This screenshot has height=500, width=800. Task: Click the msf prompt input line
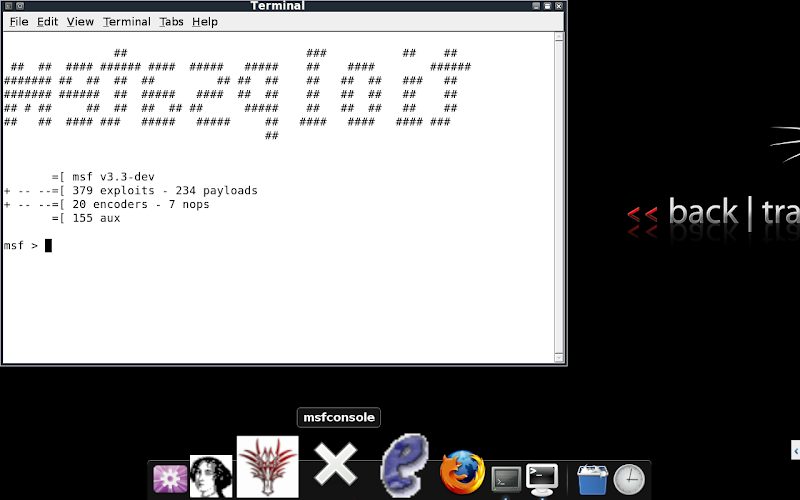(x=278, y=245)
